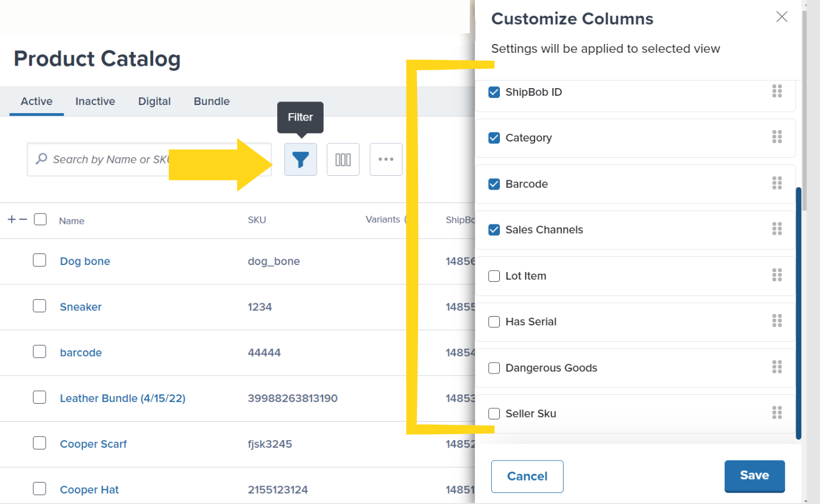Save the customized column settings
The image size is (820, 504).
pyautogui.click(x=754, y=476)
